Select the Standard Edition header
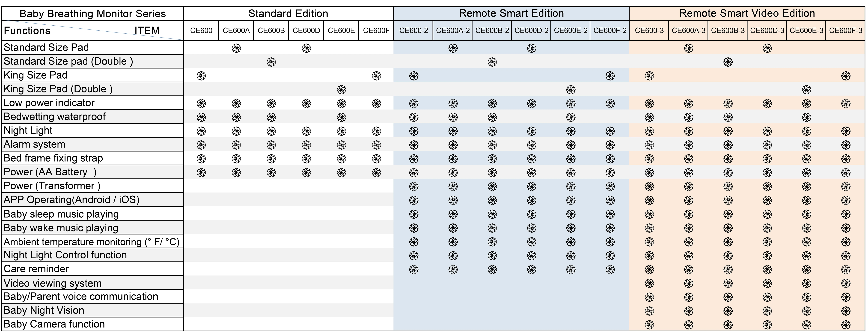This screenshot has height=334, width=868. coord(288,13)
